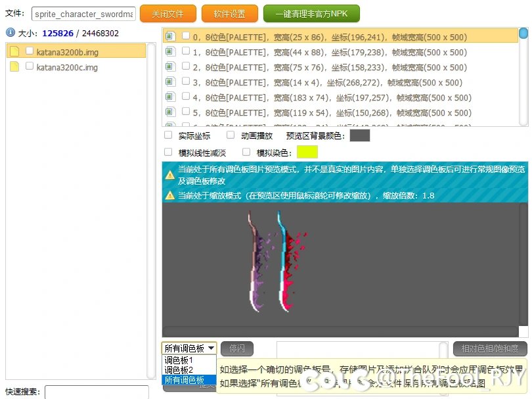
Task: Choose 调色板2 from the palette list
Action: tap(189, 370)
